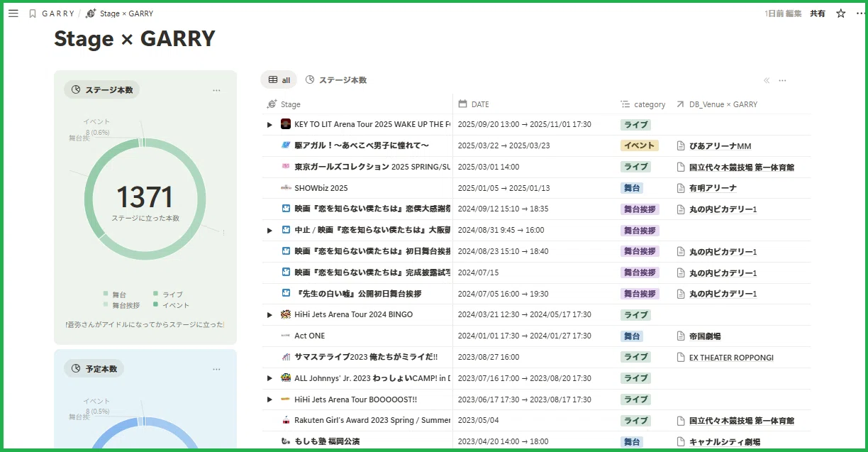Click date cell 2024/07/15
The width and height of the screenshot is (868, 452).
(x=479, y=272)
